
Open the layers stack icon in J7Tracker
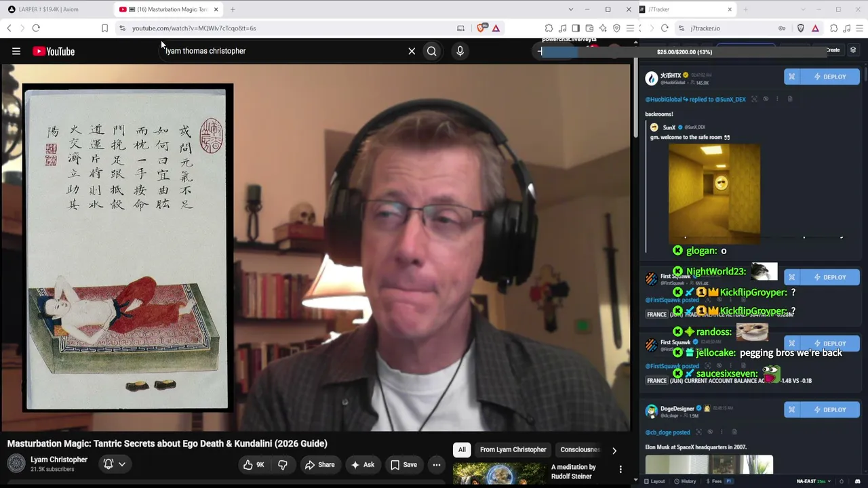tap(853, 50)
